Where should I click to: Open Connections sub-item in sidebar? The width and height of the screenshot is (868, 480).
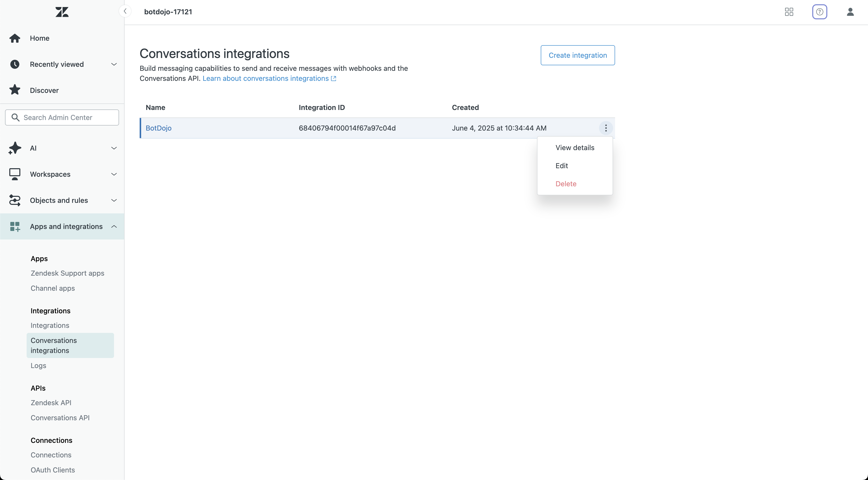51,455
